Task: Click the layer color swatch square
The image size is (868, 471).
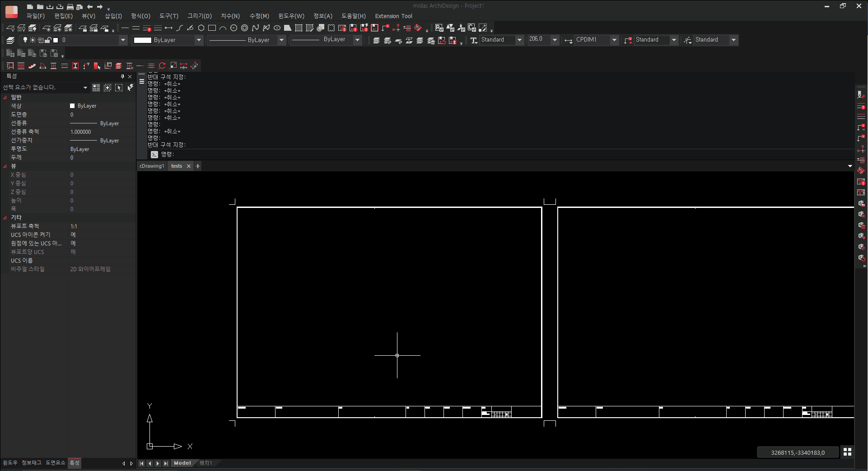Action: (56, 40)
